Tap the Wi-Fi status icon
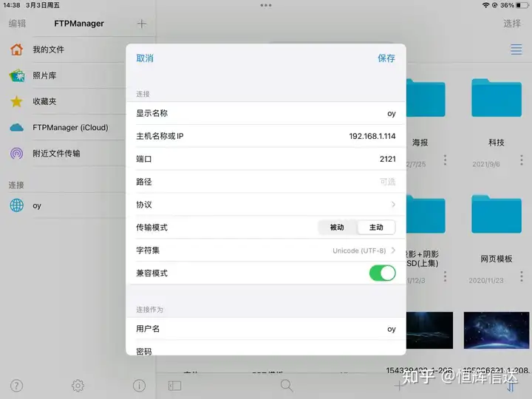 pos(486,5)
